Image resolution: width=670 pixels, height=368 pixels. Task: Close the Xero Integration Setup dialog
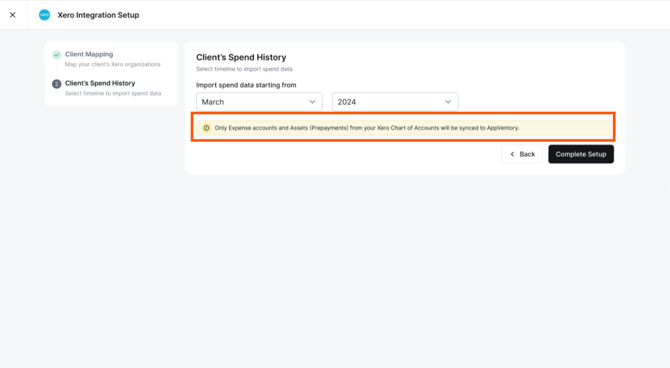click(x=13, y=15)
